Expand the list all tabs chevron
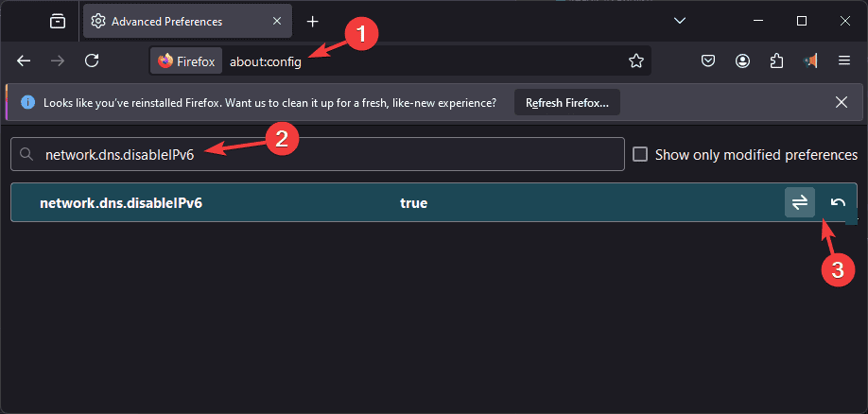 (680, 21)
